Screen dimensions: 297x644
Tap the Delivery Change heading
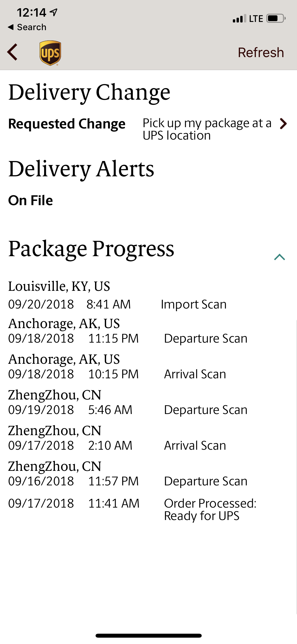click(x=89, y=92)
